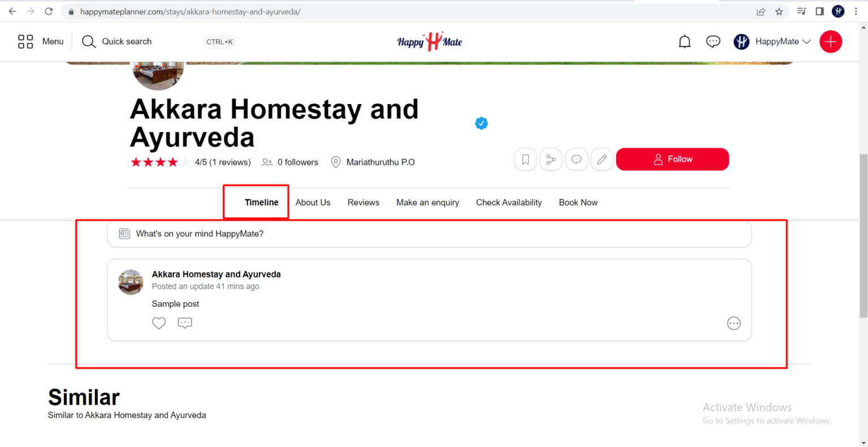Click the Book Now tab
Viewport: 868px width, 447px height.
coord(578,202)
